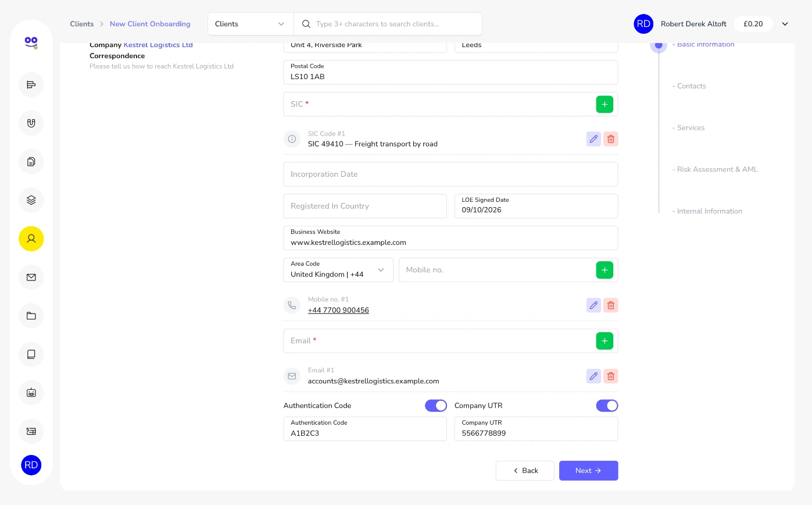Open the Clients search scope dropdown
812x505 pixels.
(x=251, y=24)
